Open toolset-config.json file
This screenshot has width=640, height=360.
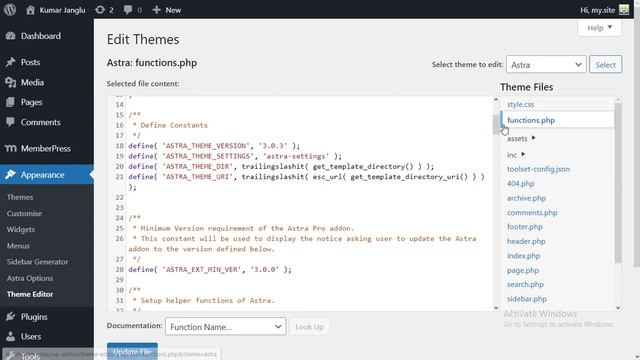(538, 169)
